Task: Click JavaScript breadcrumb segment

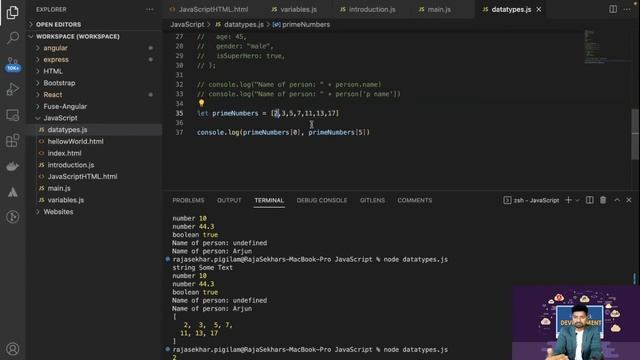Action: tap(187, 24)
